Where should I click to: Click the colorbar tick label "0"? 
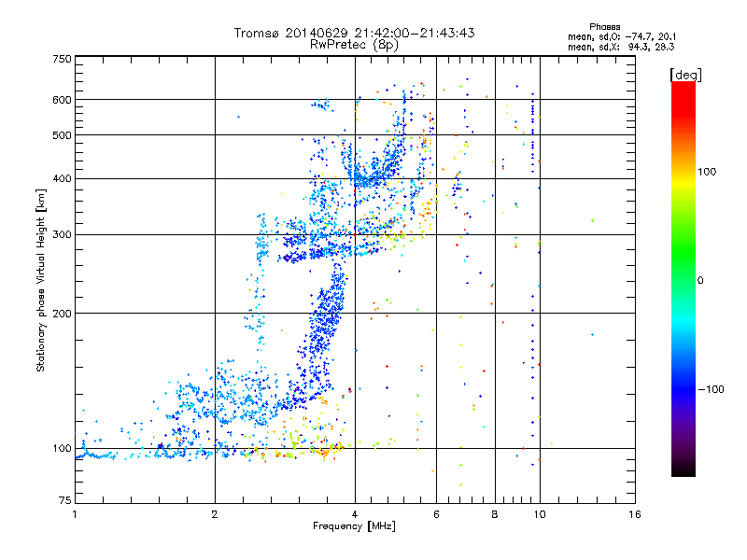point(700,281)
